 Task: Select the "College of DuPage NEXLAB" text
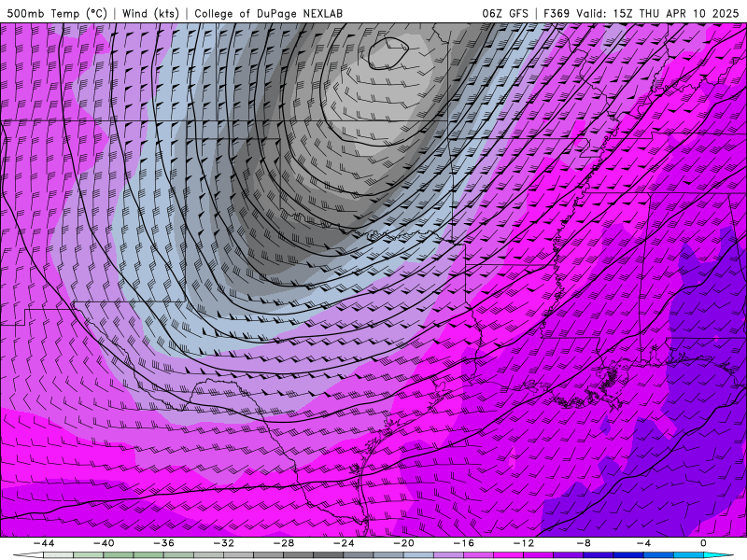[268, 13]
